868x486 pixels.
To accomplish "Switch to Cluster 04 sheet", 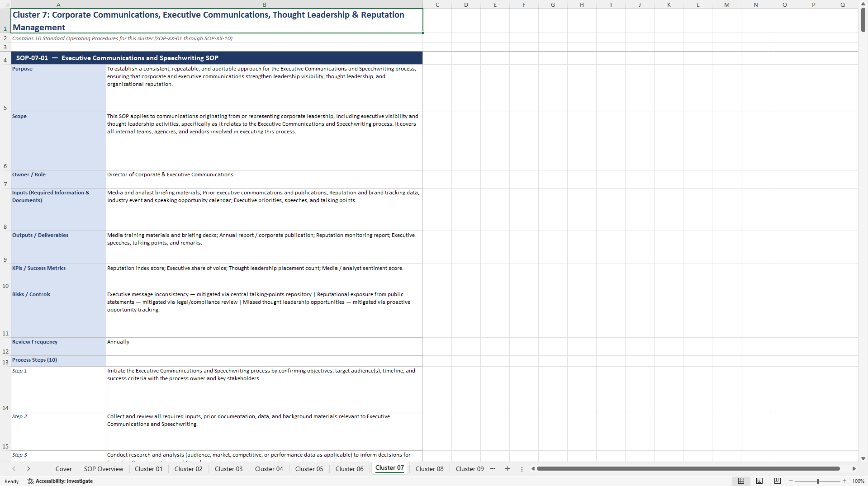I will (269, 469).
